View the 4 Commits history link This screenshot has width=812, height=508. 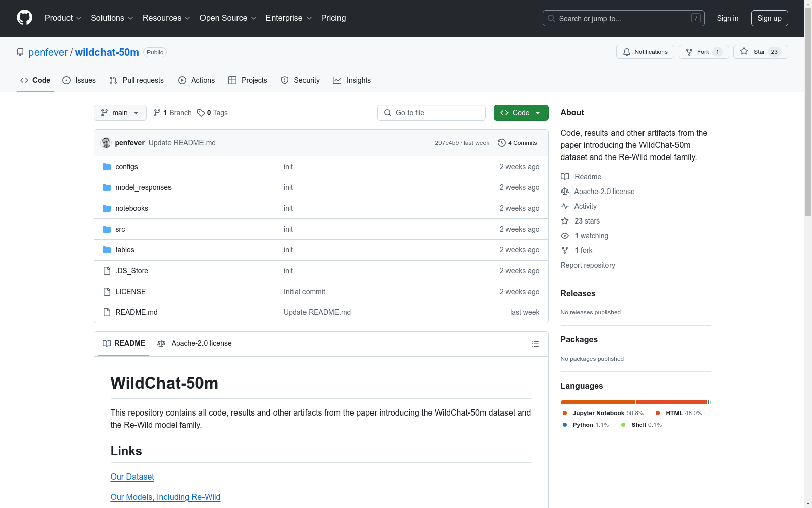[x=518, y=143]
